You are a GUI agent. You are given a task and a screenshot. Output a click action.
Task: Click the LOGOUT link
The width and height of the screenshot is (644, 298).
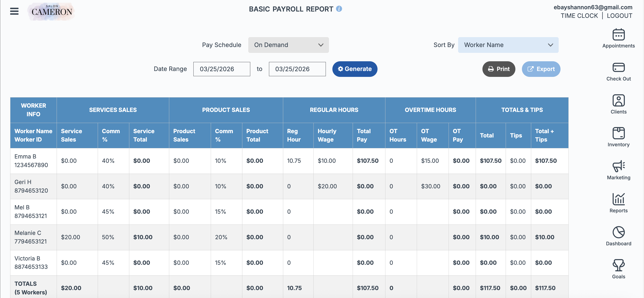tap(619, 16)
